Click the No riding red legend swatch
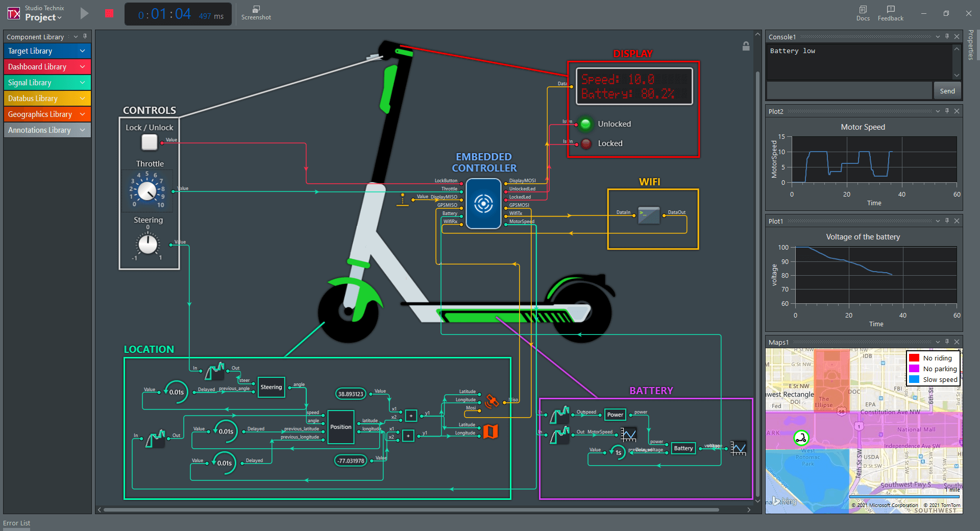The image size is (980, 531). (x=914, y=358)
